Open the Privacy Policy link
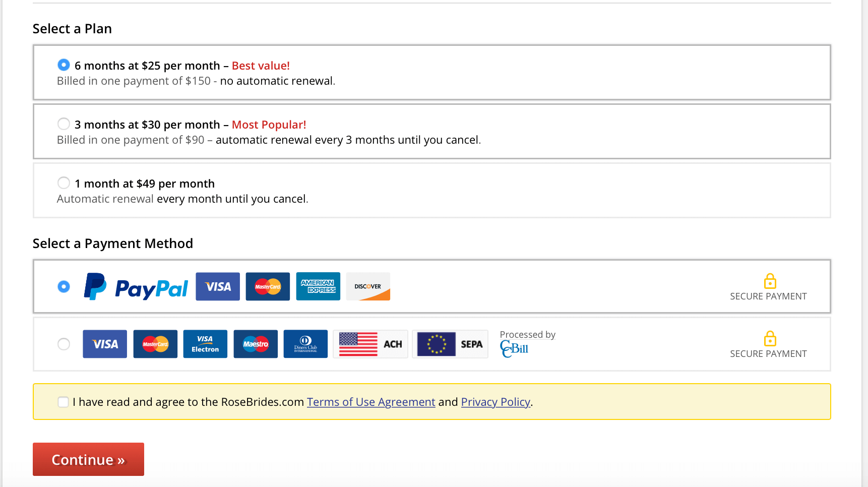The image size is (868, 487). 495,402
